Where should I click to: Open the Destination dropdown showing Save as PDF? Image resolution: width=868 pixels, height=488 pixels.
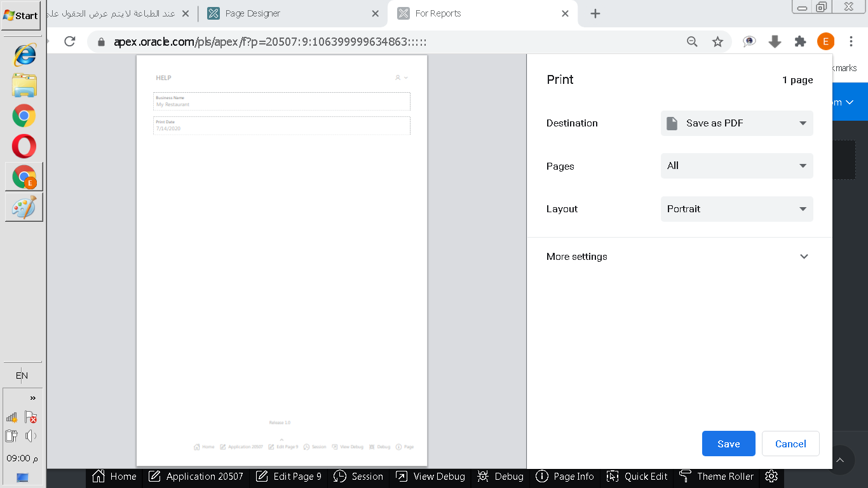(x=736, y=123)
